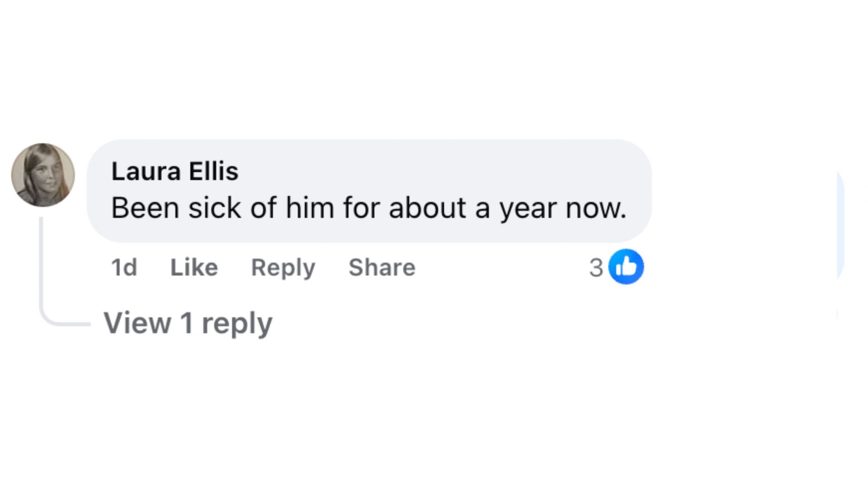Like Laura Ellis's comment
The width and height of the screenshot is (868, 488).
194,267
